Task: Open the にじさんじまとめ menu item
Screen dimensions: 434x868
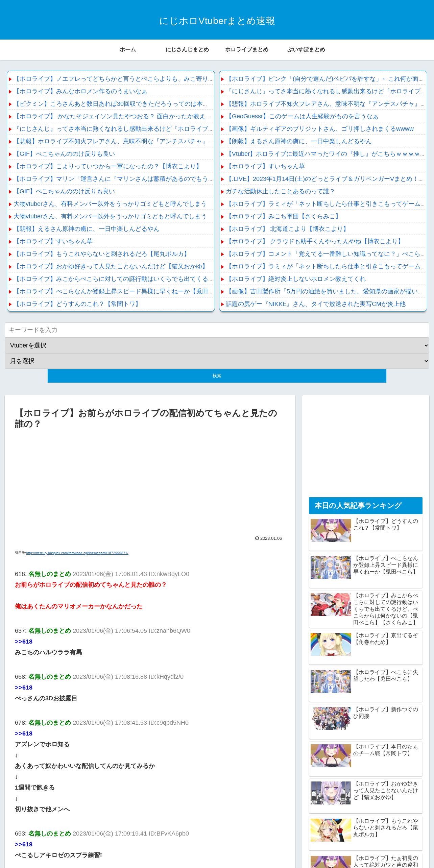Action: tap(187, 50)
